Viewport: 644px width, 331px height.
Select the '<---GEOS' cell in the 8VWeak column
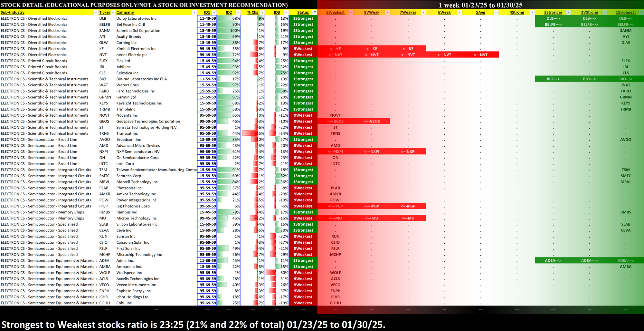coord(372,122)
